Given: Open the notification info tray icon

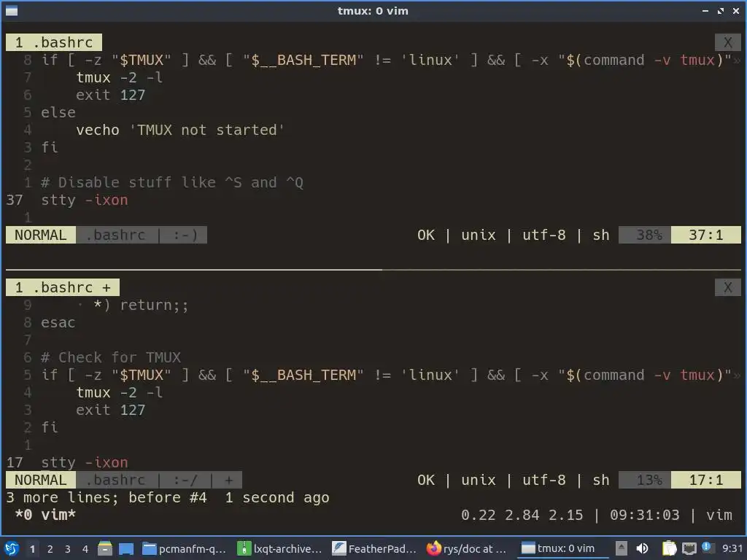Looking at the screenshot, I should point(706,547).
